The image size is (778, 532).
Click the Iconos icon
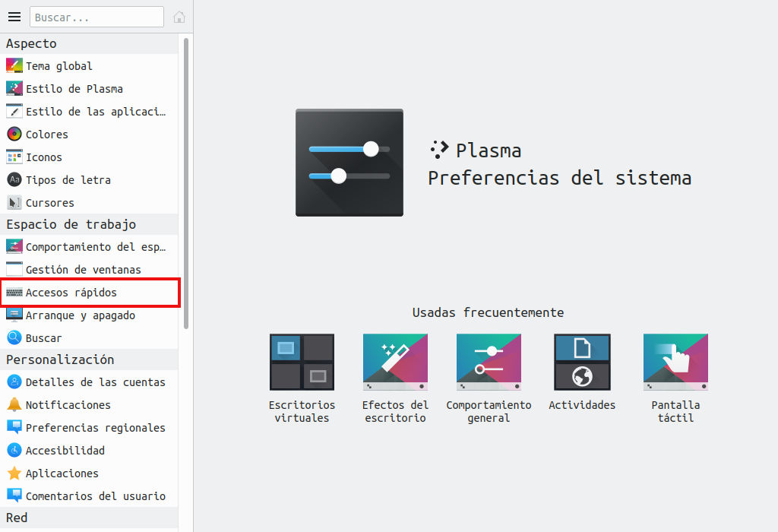tap(14, 157)
